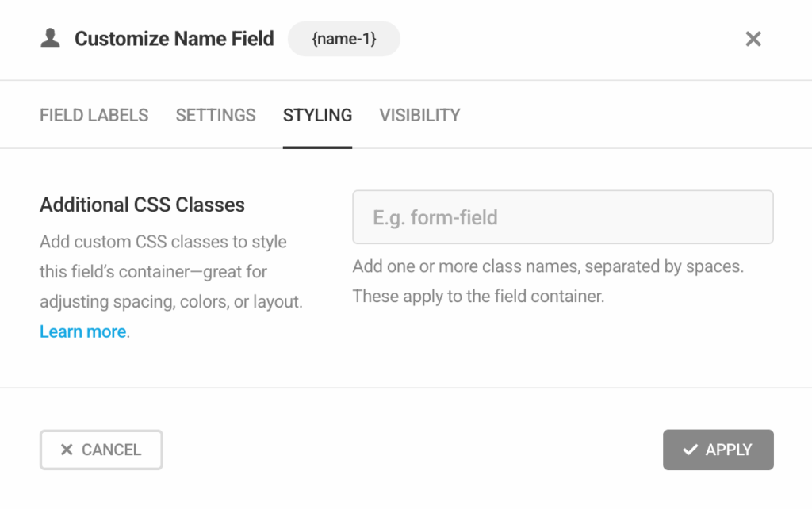
Task: Select the STYLING tab
Action: 316,115
